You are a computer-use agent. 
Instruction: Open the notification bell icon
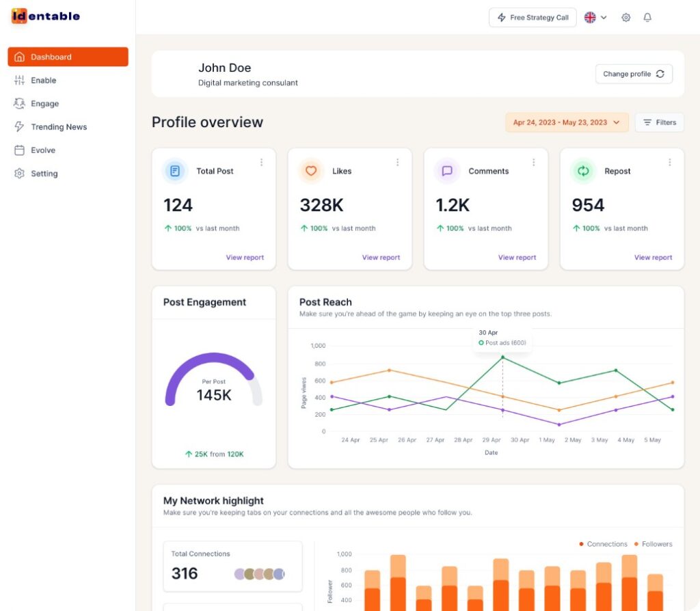[x=647, y=17]
